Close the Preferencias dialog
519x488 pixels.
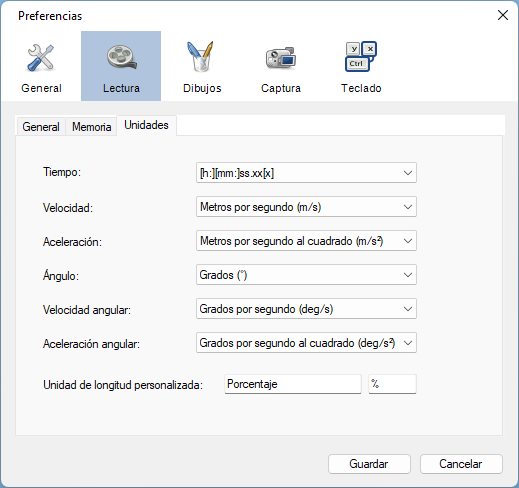[x=503, y=15]
